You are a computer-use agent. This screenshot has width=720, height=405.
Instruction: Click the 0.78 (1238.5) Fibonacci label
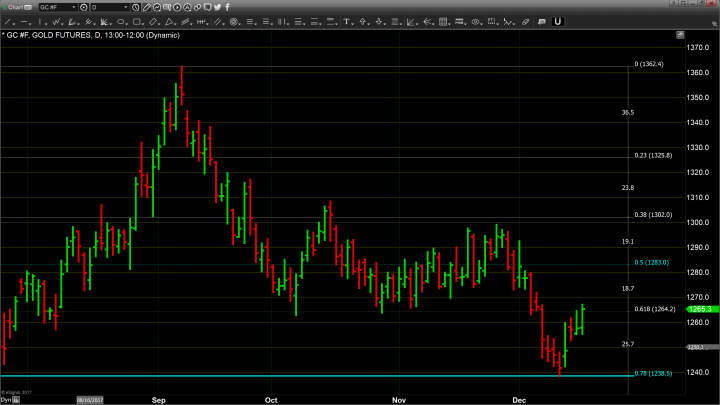(x=653, y=373)
